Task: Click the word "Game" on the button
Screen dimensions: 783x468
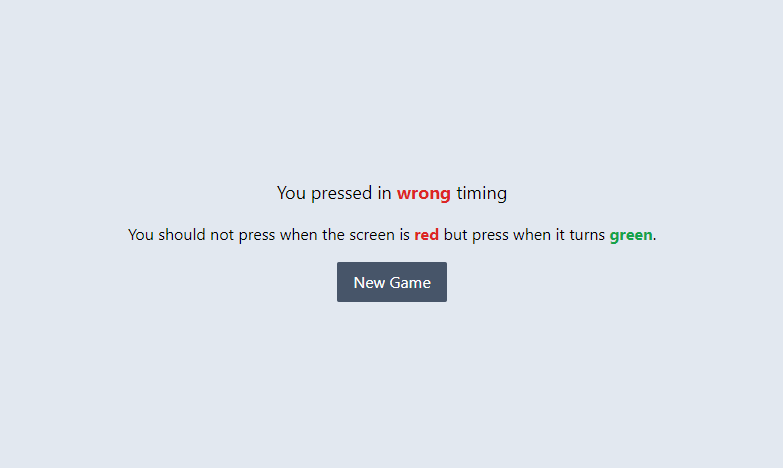Action: (x=410, y=283)
